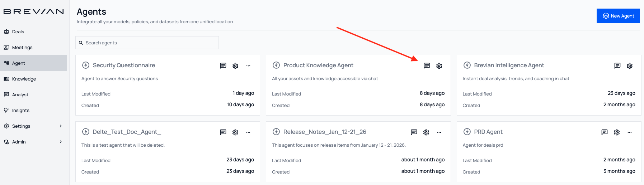Expand the Settings sidebar submenu
Image resolution: width=644 pixels, height=185 pixels.
point(61,126)
